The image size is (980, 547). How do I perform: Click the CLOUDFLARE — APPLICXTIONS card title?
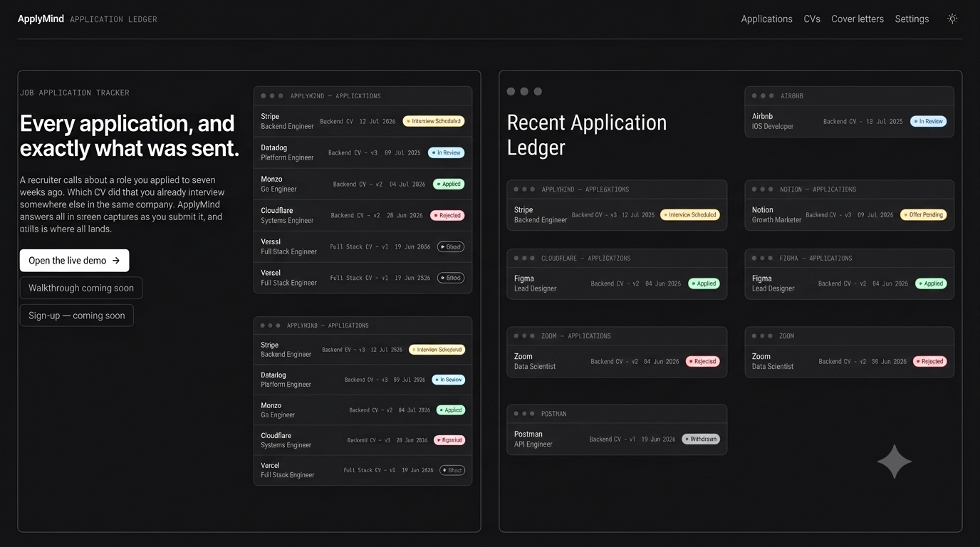coord(585,259)
